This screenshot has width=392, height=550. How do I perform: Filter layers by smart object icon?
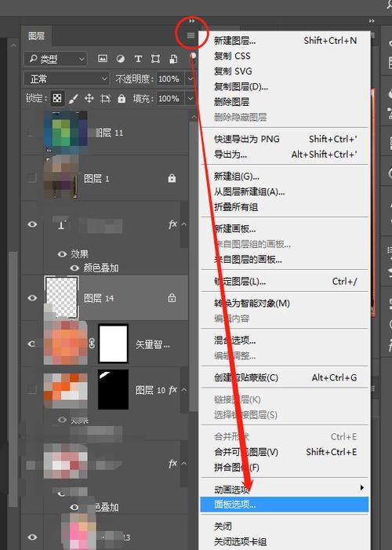[173, 59]
